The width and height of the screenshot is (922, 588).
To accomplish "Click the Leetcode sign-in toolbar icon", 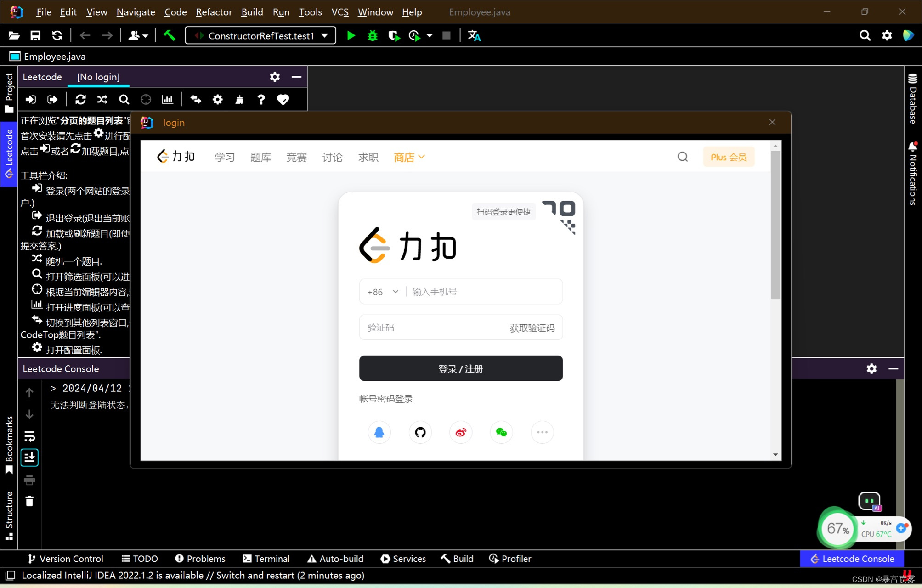I will (31, 100).
